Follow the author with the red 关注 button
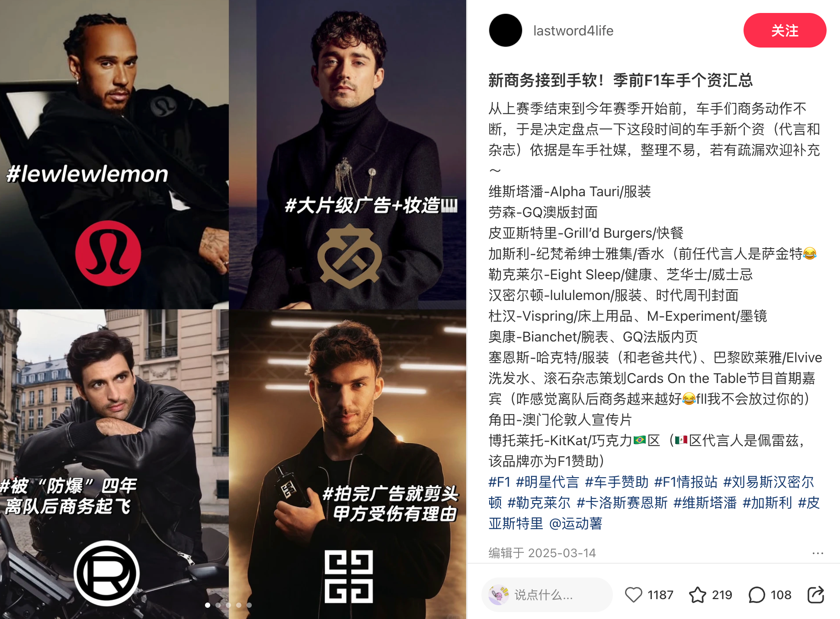This screenshot has height=619, width=840. point(785,30)
